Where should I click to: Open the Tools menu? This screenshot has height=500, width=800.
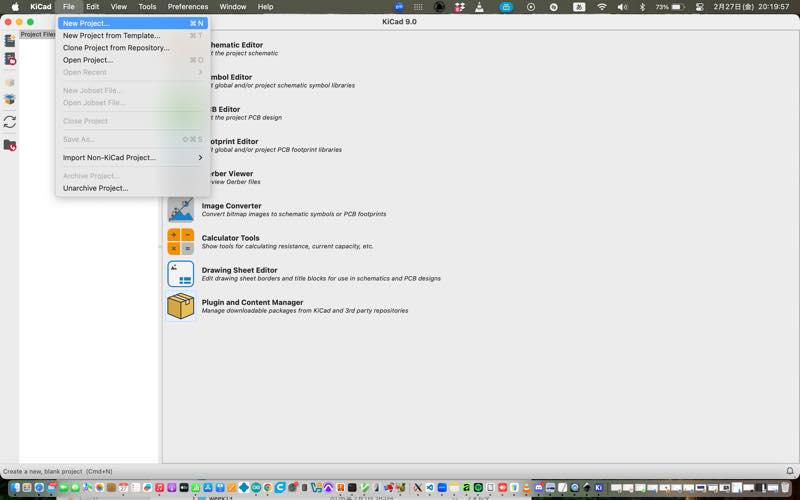[x=147, y=7]
